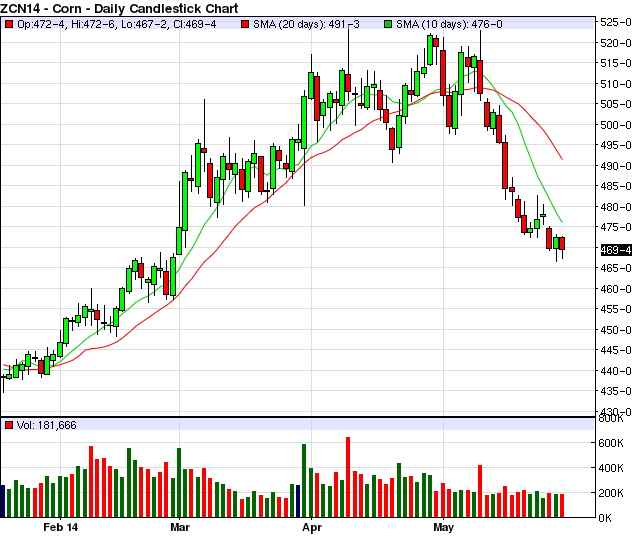640x536 pixels.
Task: Click the '510-0' price axis label
Action: (x=616, y=84)
